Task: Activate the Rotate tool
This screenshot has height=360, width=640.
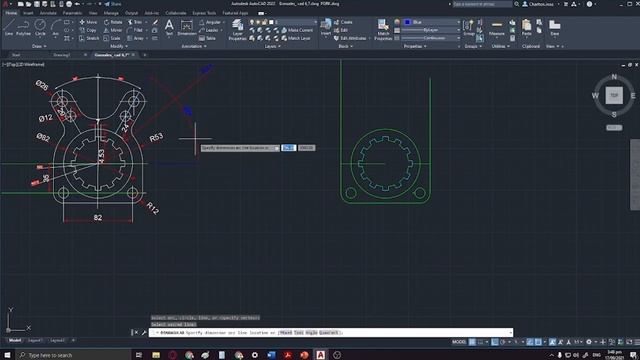Action: point(113,22)
